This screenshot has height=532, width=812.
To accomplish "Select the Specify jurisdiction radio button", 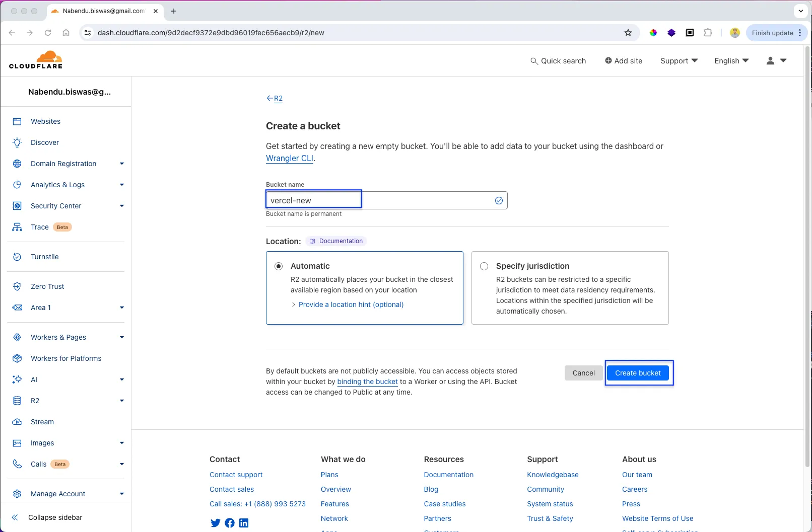I will click(484, 266).
